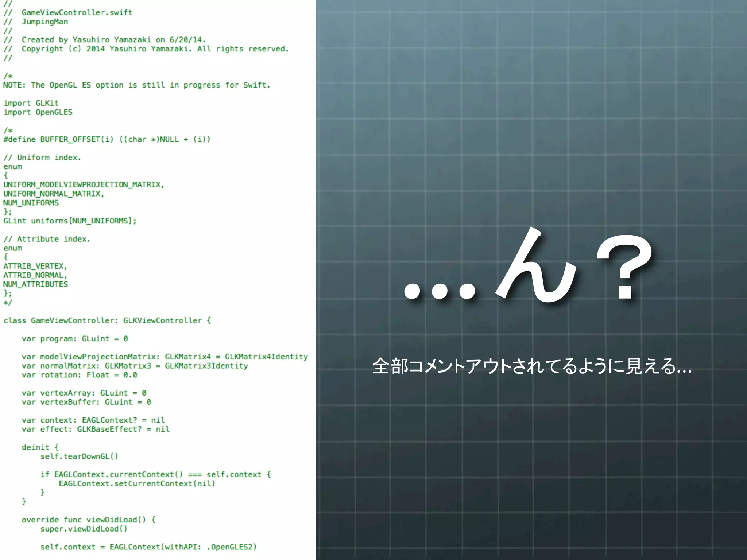Click 'var effect: GLKBaseEffect? = nil' line
The width and height of the screenshot is (747, 560).
(96, 429)
